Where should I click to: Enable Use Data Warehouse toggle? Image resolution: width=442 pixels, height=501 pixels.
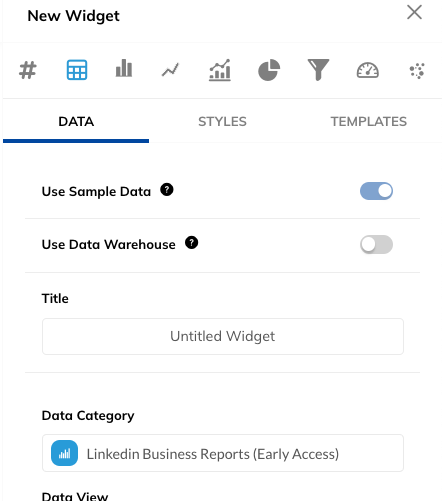pos(376,244)
